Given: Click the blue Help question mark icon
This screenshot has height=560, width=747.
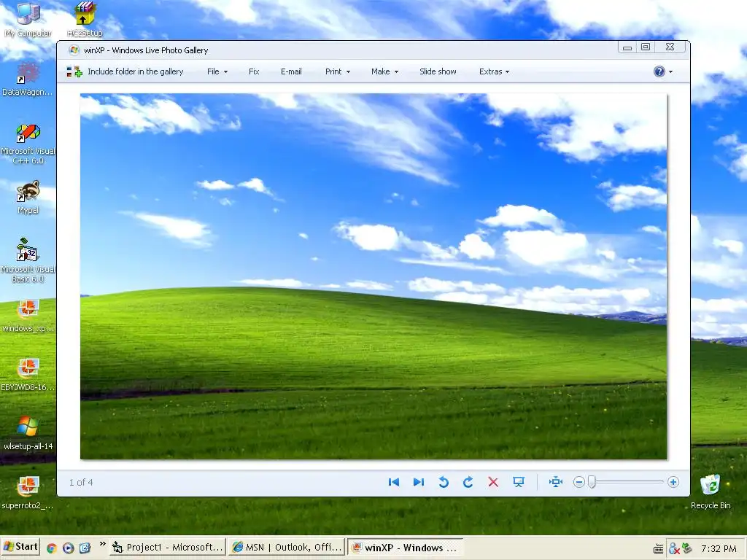Looking at the screenshot, I should [659, 71].
